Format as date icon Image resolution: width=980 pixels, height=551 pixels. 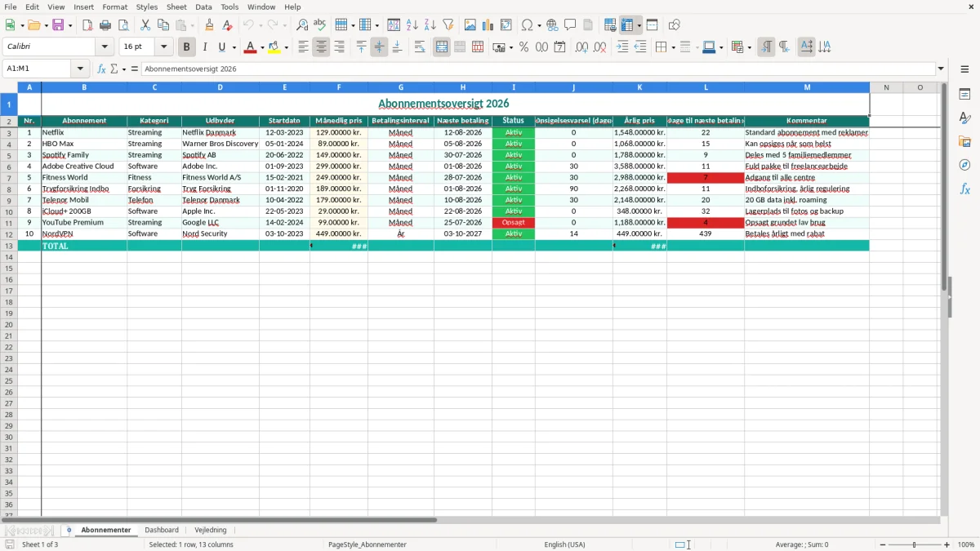point(560,47)
